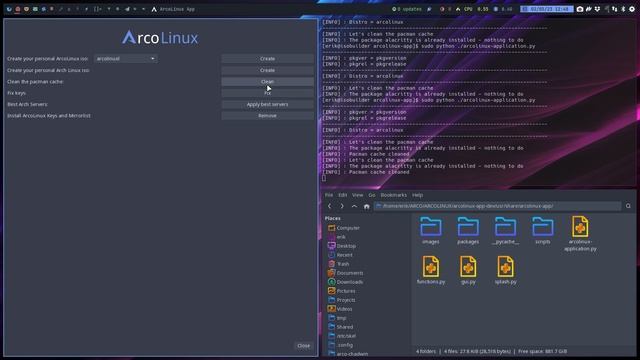This screenshot has height=360, width=640.
Task: Click the Fix keys button
Action: tap(267, 93)
